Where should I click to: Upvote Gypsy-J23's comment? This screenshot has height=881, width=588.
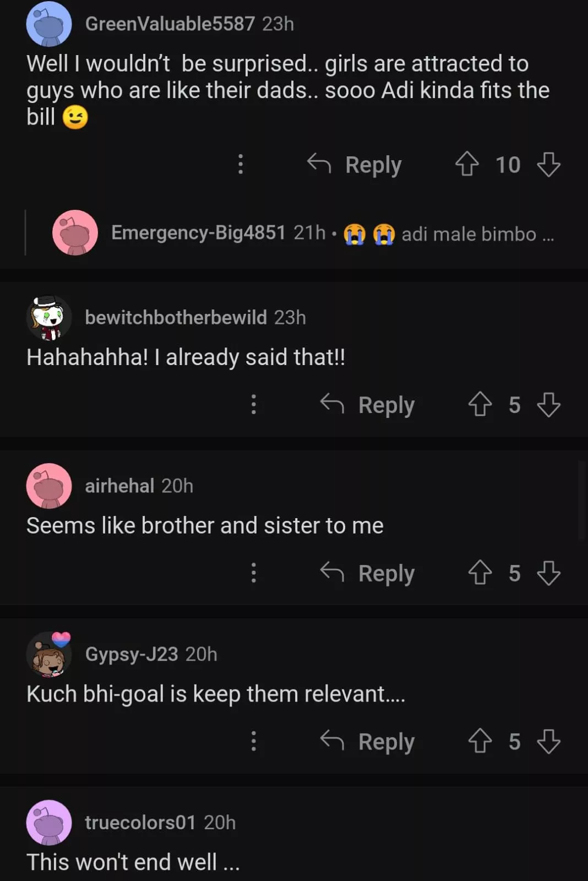(x=480, y=741)
